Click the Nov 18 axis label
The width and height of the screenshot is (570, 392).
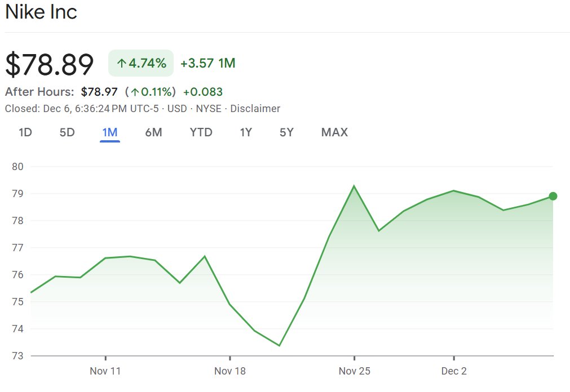click(229, 371)
